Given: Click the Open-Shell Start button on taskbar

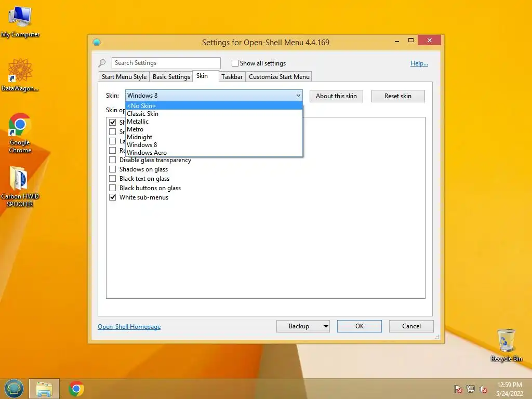Looking at the screenshot, I should (x=14, y=389).
